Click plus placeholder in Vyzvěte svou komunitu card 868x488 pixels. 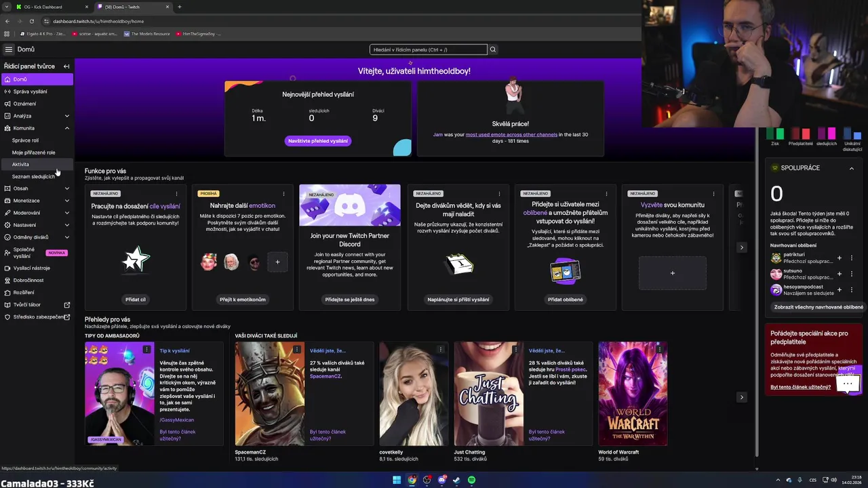click(x=673, y=273)
